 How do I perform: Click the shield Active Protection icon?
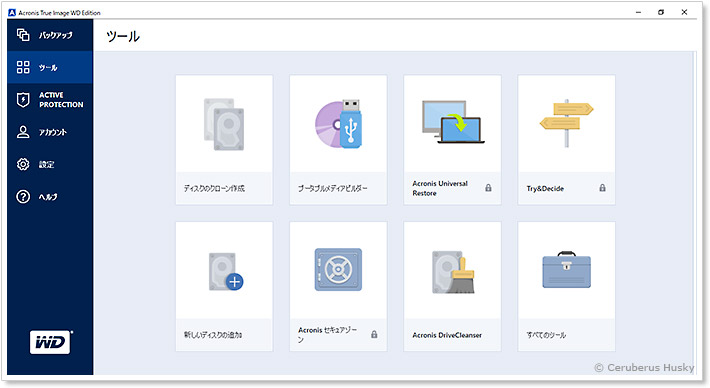[x=23, y=100]
